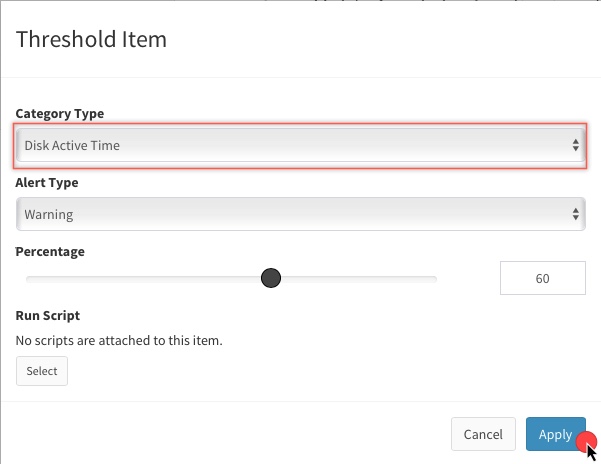This screenshot has width=601, height=464.
Task: Click the 'No scripts are attached' message
Action: (x=119, y=340)
